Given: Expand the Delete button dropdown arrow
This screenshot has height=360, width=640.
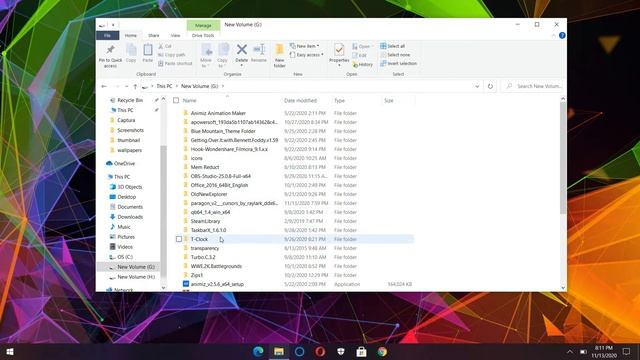Looking at the screenshot, I should tap(242, 66).
